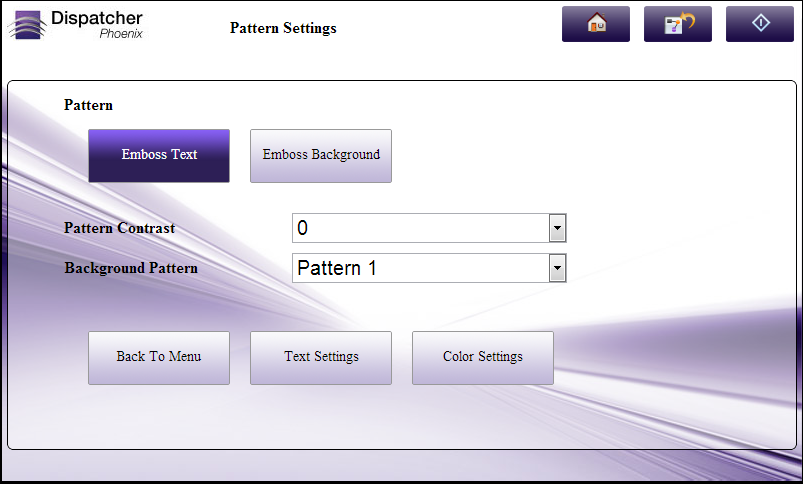Select the Emboss Text pattern
This screenshot has width=803, height=484.
tap(159, 156)
